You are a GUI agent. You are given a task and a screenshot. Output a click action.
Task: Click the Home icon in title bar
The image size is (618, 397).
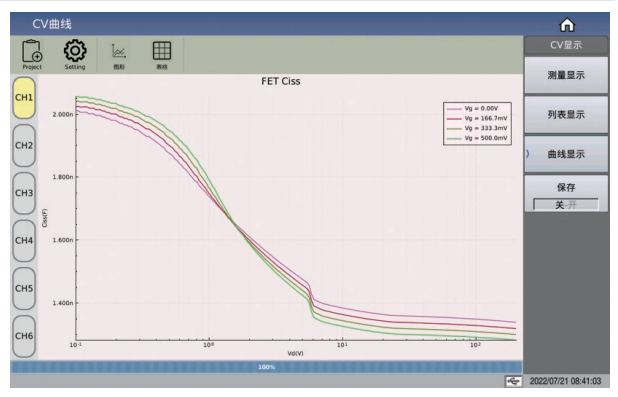[x=567, y=25]
